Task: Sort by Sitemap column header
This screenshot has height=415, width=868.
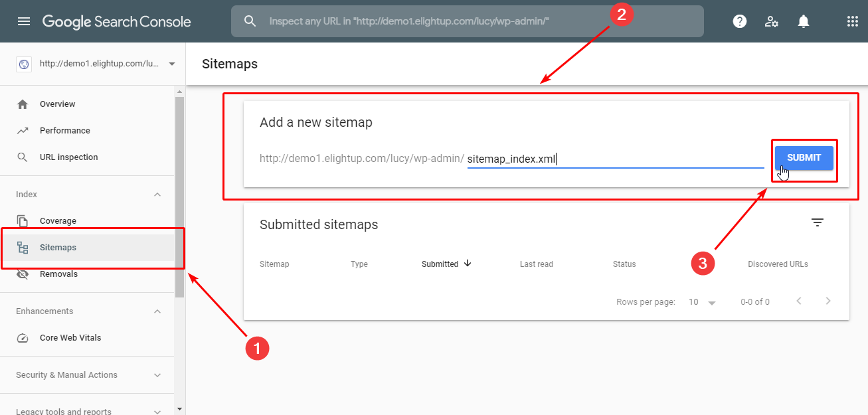Action: (x=274, y=264)
